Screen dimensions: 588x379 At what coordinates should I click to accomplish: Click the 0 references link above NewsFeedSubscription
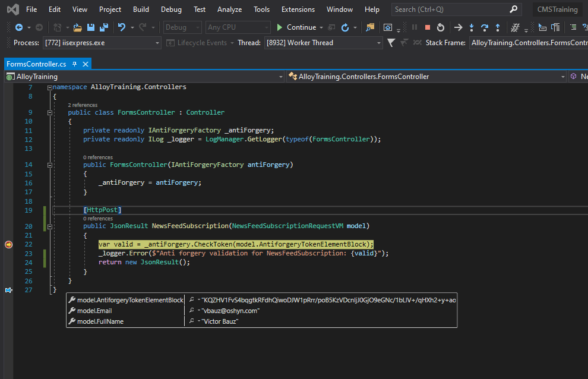98,219
